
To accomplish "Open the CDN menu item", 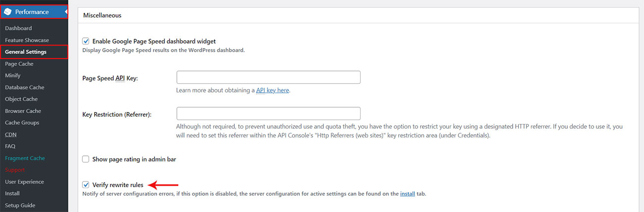I will point(10,135).
